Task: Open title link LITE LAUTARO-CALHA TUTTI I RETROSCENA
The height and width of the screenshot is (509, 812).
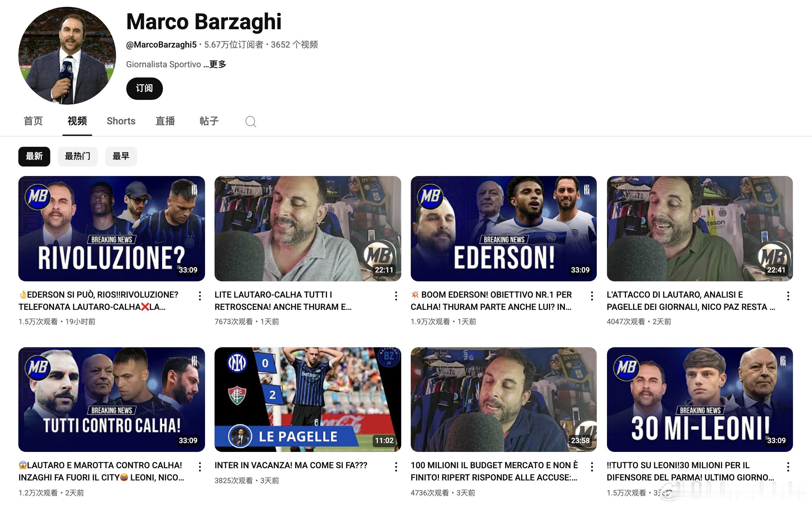Action: (283, 301)
